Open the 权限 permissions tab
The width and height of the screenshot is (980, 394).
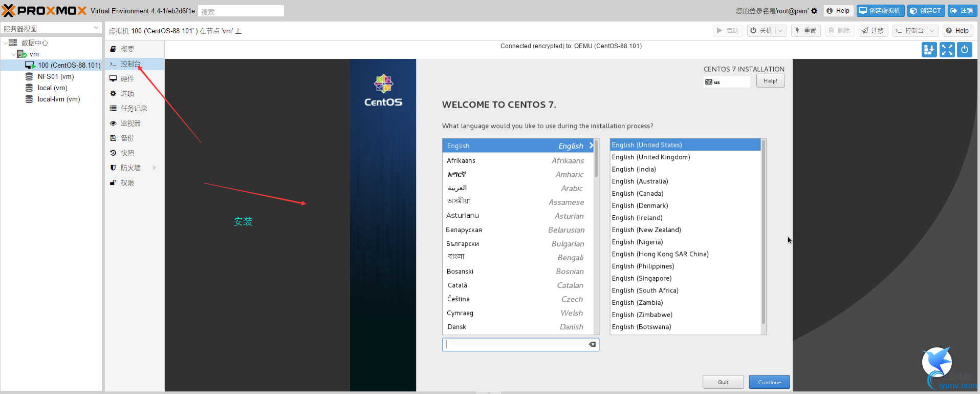pos(135,182)
